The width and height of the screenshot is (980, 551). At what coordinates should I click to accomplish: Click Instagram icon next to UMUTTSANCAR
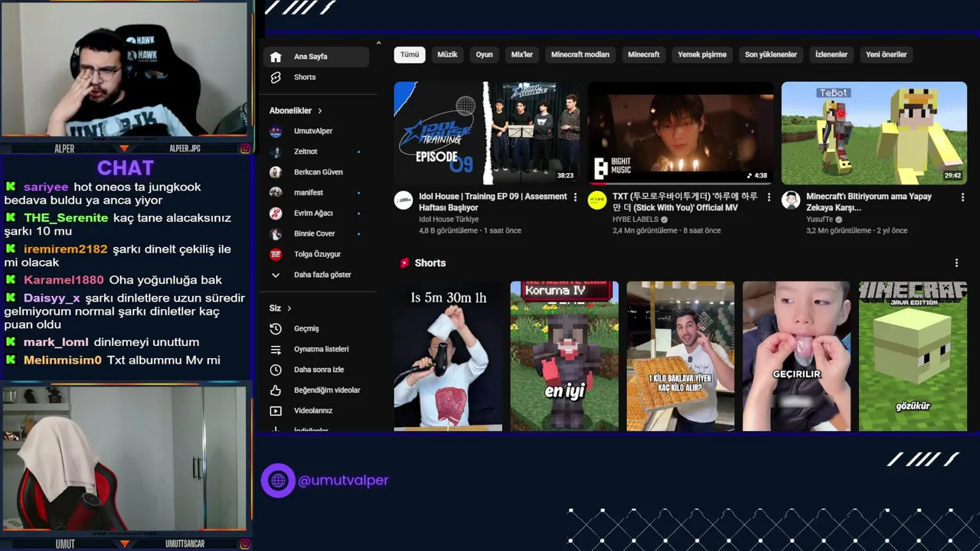point(245,544)
